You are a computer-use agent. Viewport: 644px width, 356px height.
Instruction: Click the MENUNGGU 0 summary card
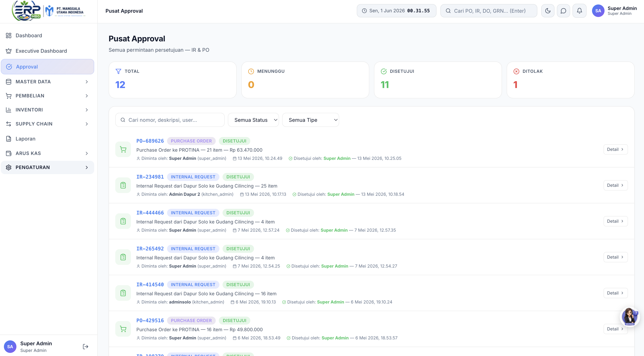(305, 80)
